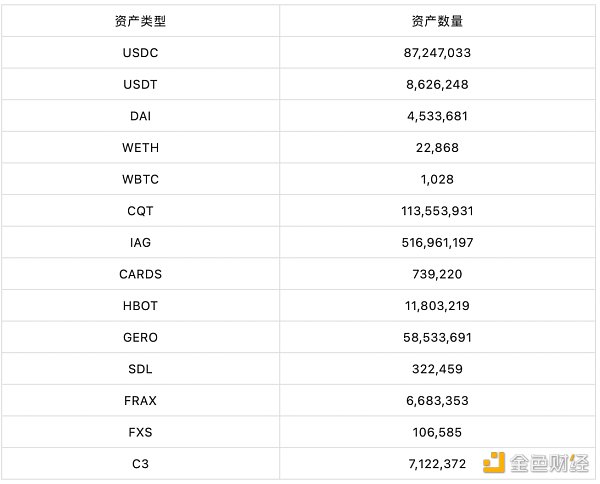Click the USDC amount 87,247,033

pyautogui.click(x=437, y=53)
